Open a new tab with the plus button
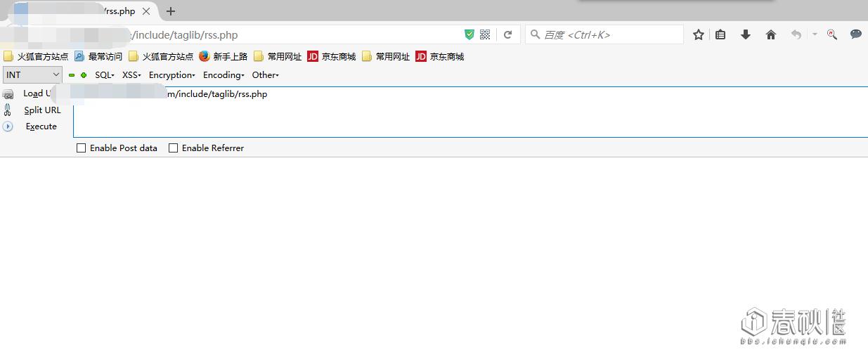Image resolution: width=868 pixels, height=364 pixels. click(171, 11)
